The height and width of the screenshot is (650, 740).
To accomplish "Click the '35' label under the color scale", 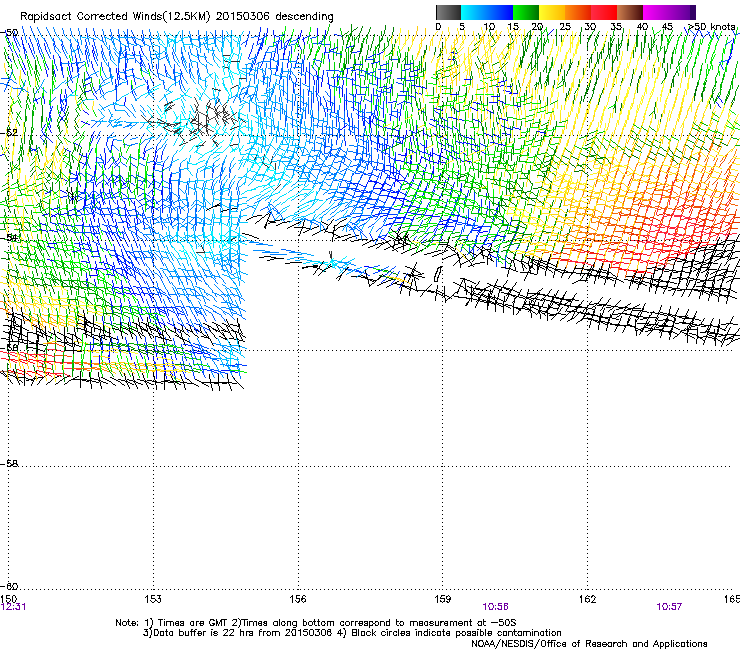I will point(616,27).
